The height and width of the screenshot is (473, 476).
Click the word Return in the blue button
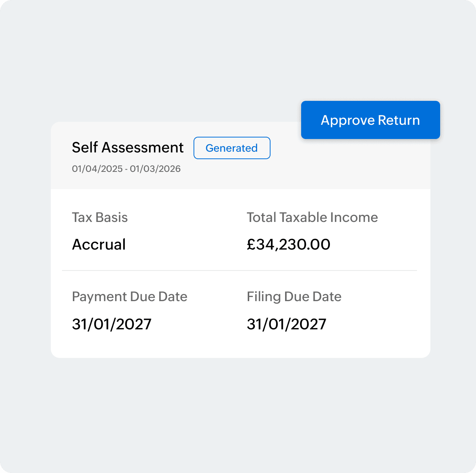pos(399,120)
